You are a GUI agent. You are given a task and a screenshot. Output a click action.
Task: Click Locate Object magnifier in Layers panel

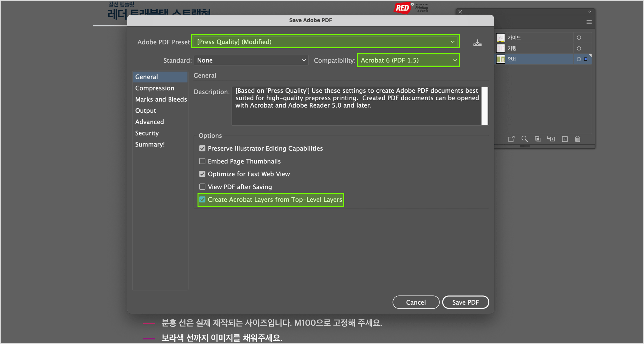pyautogui.click(x=525, y=139)
